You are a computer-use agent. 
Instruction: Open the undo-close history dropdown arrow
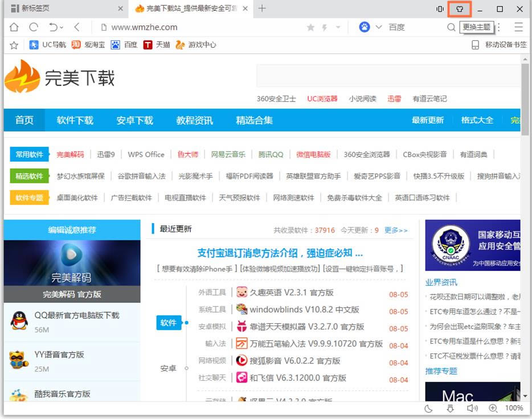62,27
